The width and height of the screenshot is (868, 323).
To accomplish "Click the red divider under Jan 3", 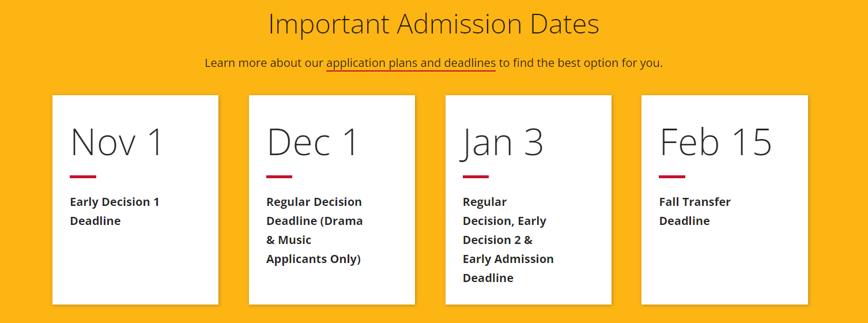I will (x=475, y=176).
